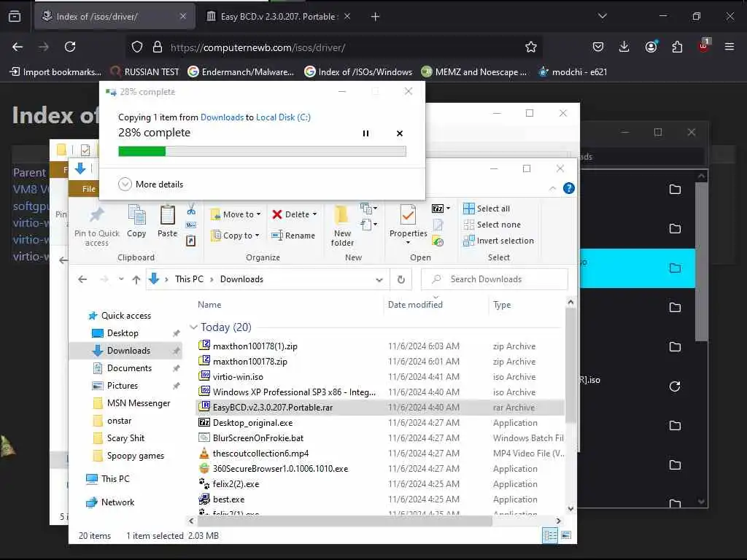Click Invert selection
The image size is (747, 560).
point(498,241)
